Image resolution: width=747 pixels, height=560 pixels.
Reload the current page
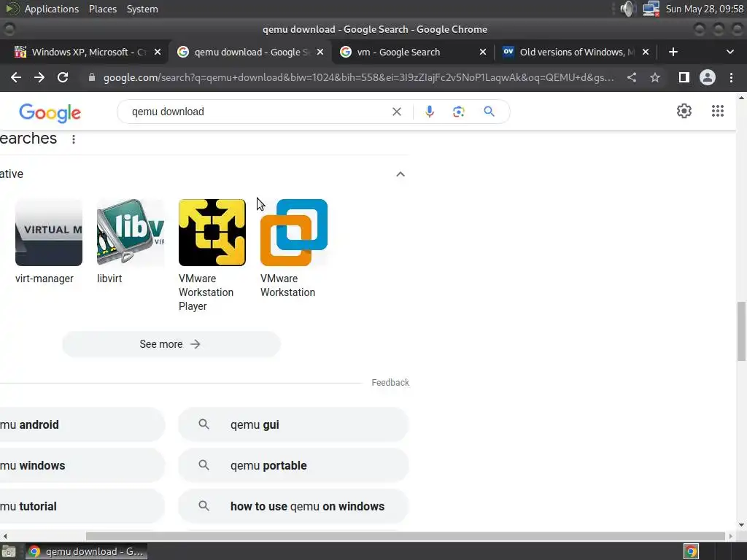tap(63, 77)
